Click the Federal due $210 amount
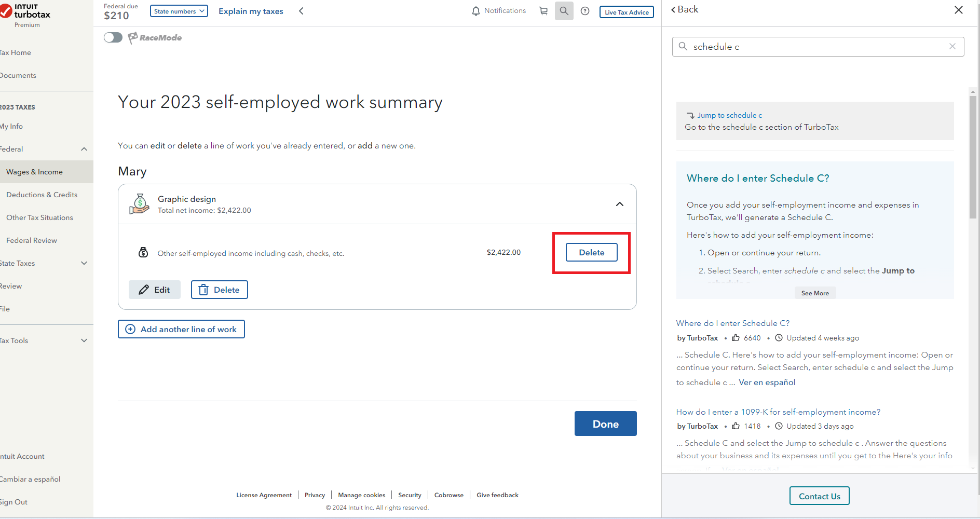Image resolution: width=980 pixels, height=519 pixels. click(x=116, y=16)
